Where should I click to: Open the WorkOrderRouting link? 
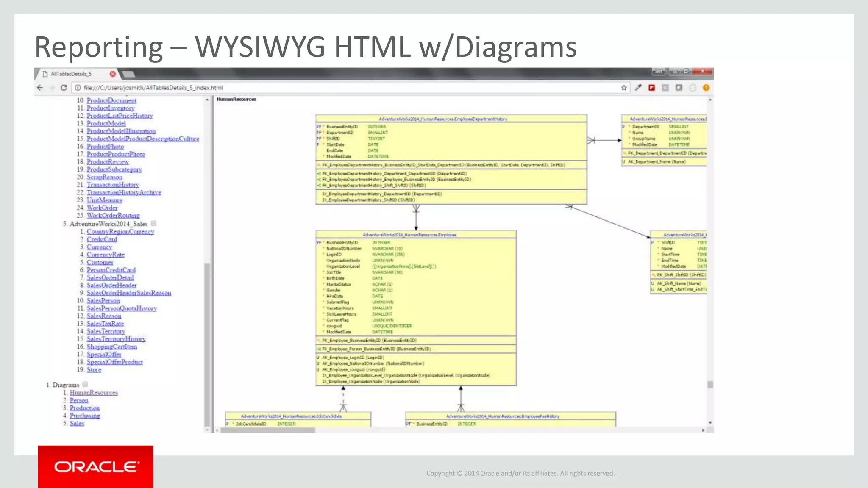pyautogui.click(x=113, y=216)
